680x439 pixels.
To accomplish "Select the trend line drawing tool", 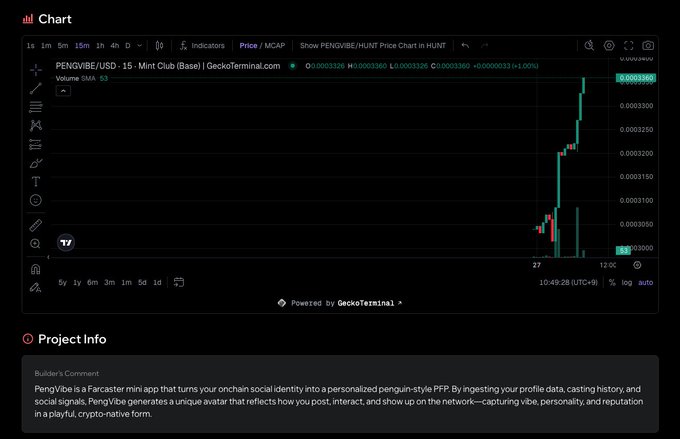I will coord(36,88).
